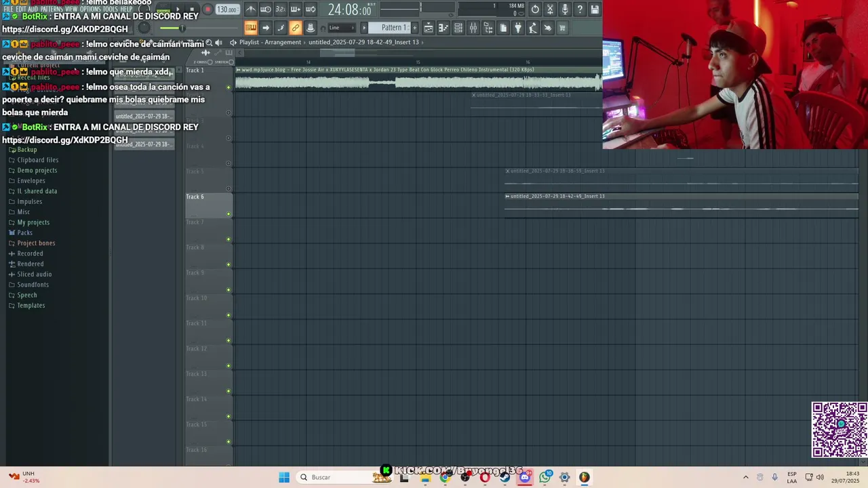Enable blend recording overdub icon
Screen dimensions: 868x488
pos(296,9)
